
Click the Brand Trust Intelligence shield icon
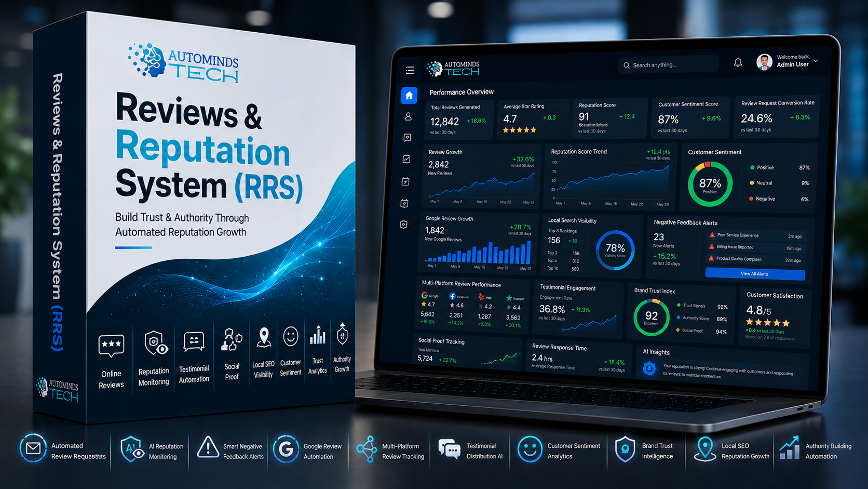coord(625,449)
